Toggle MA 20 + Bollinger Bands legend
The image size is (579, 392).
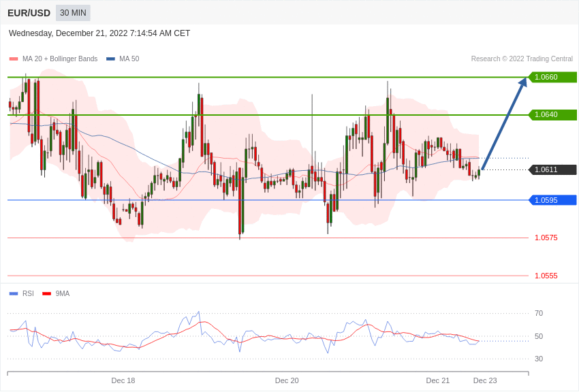(x=54, y=59)
